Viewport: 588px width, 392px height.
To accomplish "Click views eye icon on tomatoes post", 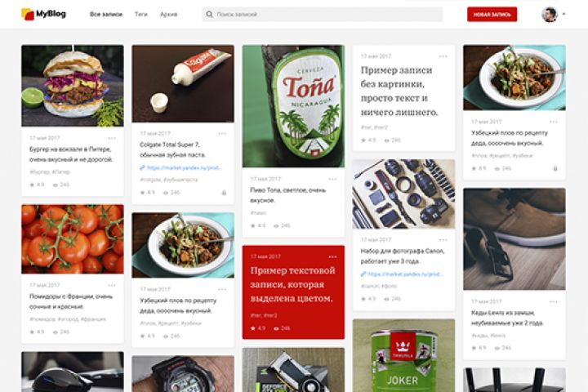I will point(56,332).
